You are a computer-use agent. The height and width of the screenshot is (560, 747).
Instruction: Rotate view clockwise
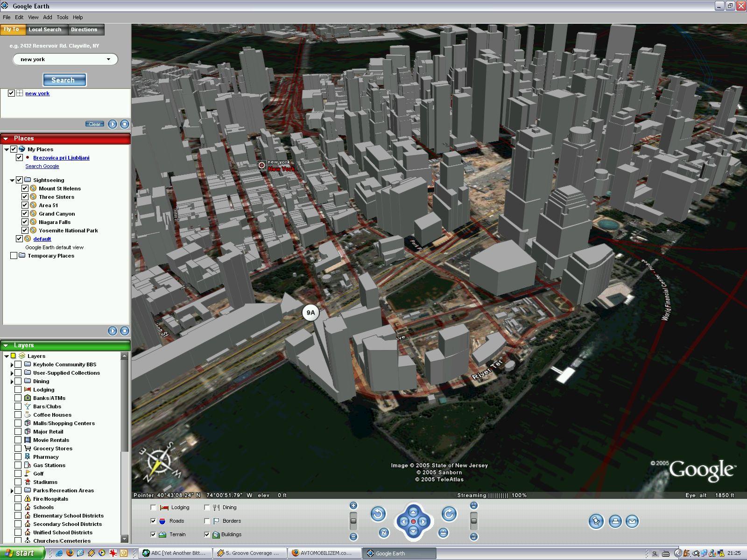click(449, 514)
